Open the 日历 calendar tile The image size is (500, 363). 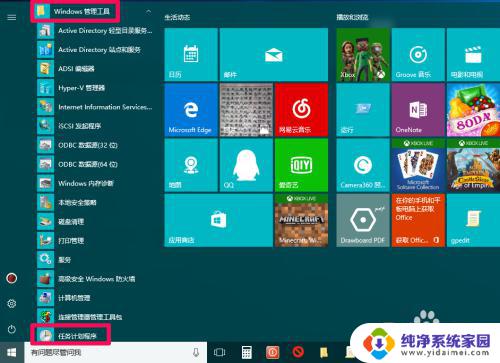click(191, 55)
